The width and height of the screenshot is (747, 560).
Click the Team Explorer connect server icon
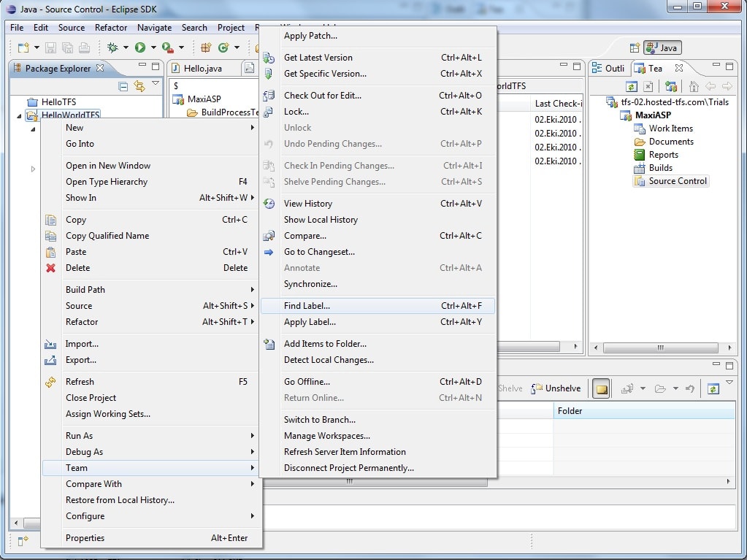point(671,87)
